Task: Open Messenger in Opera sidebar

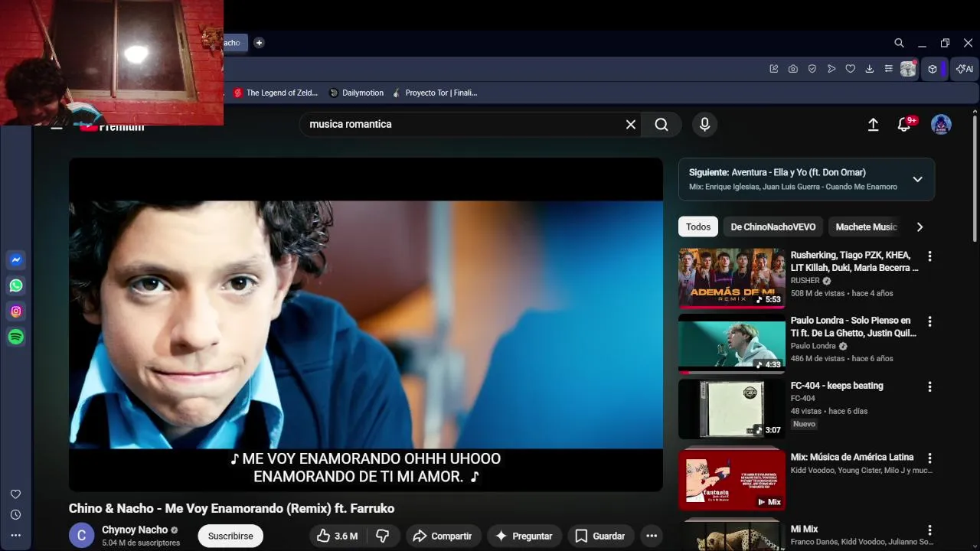Action: pyautogui.click(x=16, y=259)
